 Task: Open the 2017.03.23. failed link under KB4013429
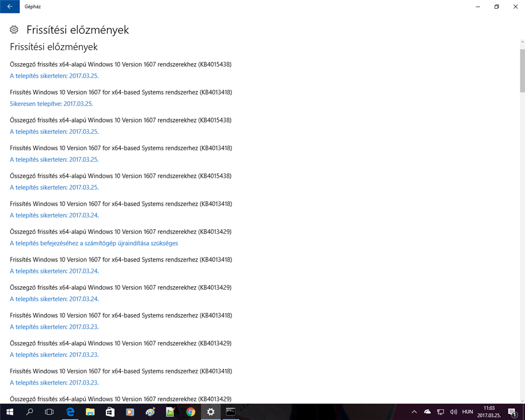54,355
